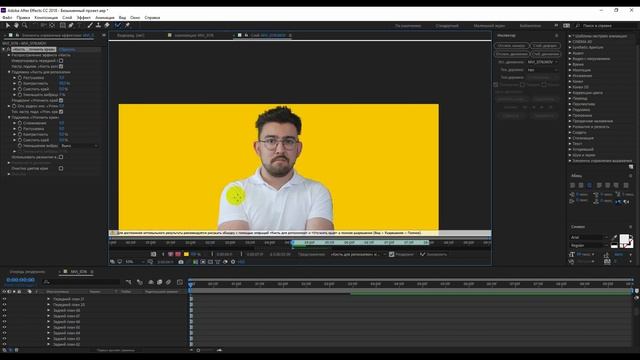The width and height of the screenshot is (640, 360).
Task: Click the Стаб. движение button
Action: tap(545, 54)
